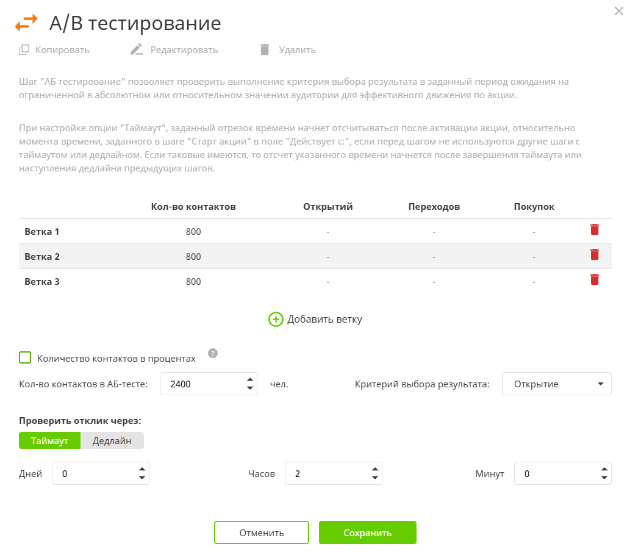Image resolution: width=630 pixels, height=552 pixels.
Task: Click the Edit pencil icon
Action: point(137,49)
